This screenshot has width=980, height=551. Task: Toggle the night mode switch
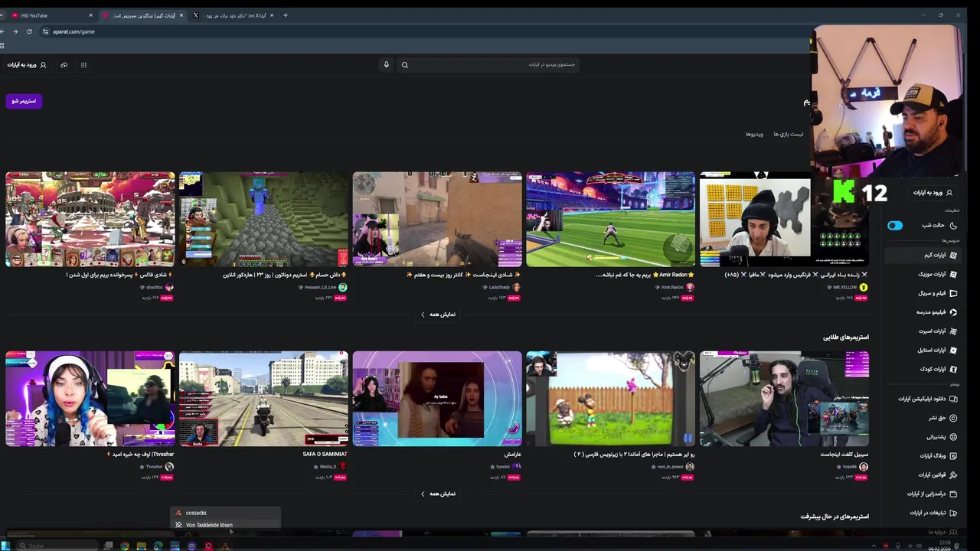point(895,226)
